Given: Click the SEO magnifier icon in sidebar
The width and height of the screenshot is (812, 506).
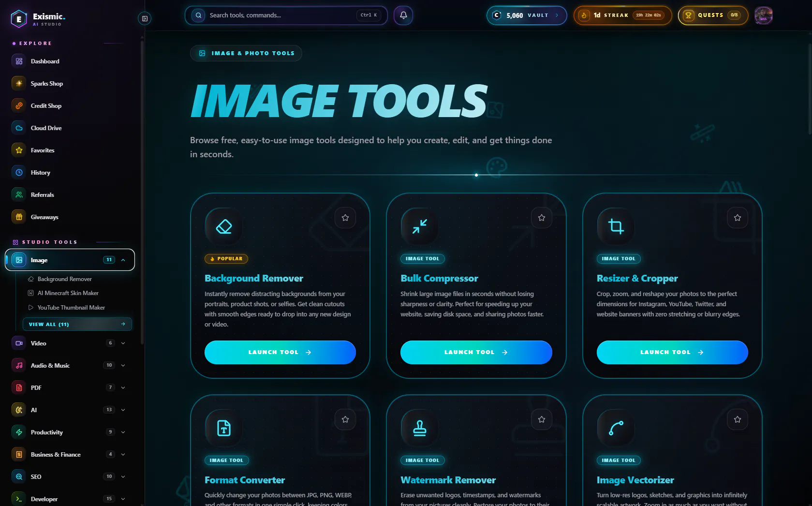Looking at the screenshot, I should click(19, 477).
